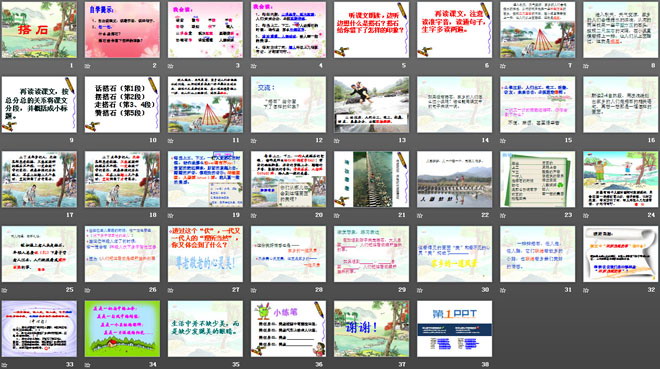Click the animation star icon beneath slide 7

coord(503,66)
